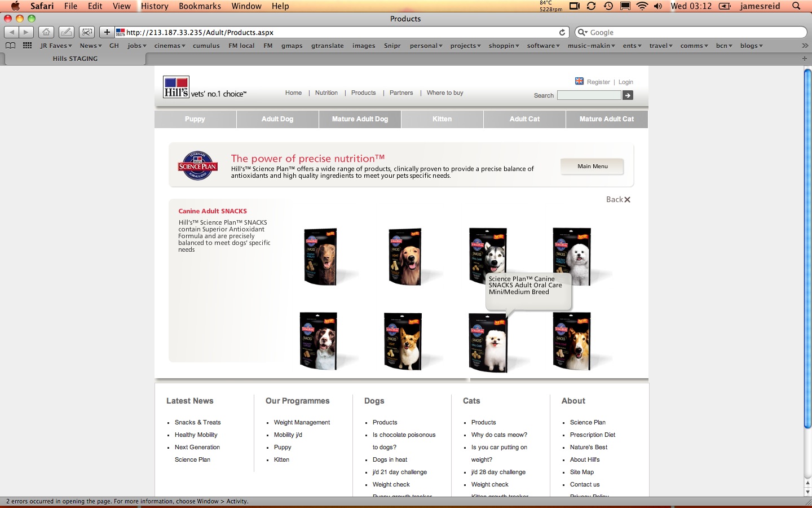Click the add bookmark plus button
Screen dimensions: 812x508
pyautogui.click(x=107, y=32)
